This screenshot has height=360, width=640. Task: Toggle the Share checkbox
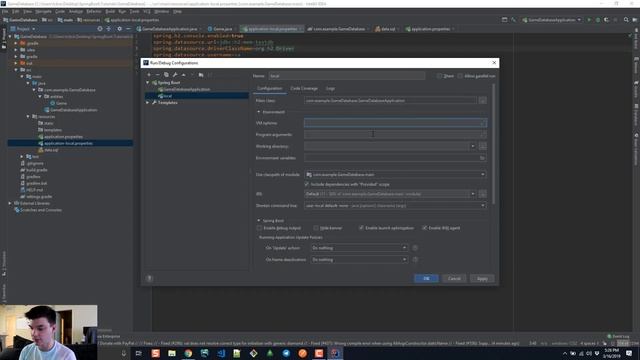(x=440, y=76)
